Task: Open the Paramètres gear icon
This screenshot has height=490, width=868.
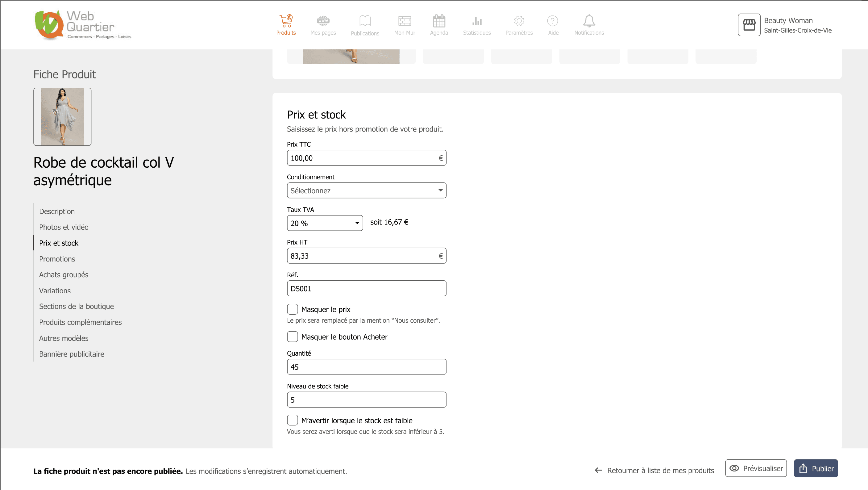Action: pyautogui.click(x=519, y=21)
